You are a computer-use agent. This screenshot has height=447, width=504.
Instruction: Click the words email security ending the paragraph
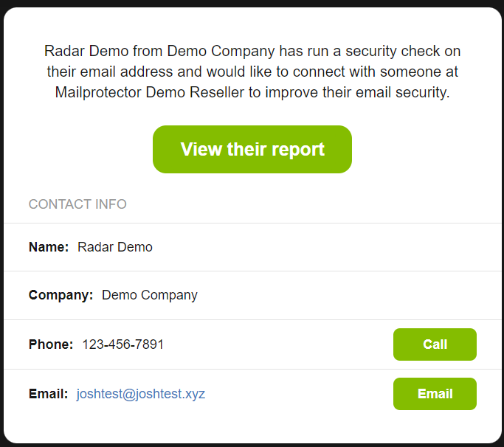tap(402, 92)
